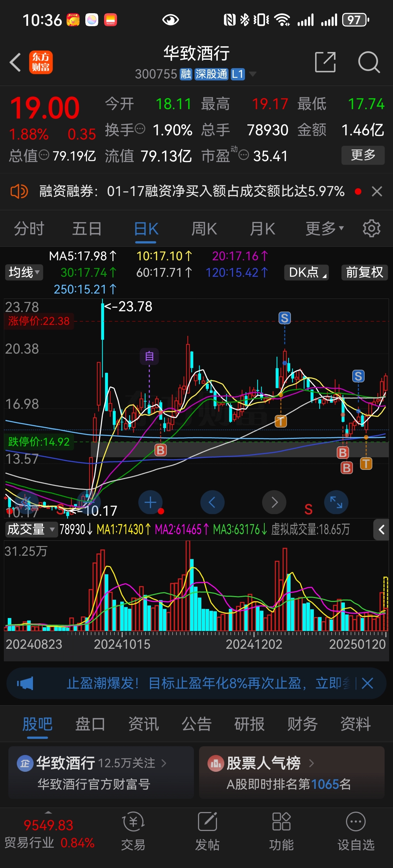Expand industry index arrow above 9549.83
The width and height of the screenshot is (393, 868).
click(x=48, y=812)
